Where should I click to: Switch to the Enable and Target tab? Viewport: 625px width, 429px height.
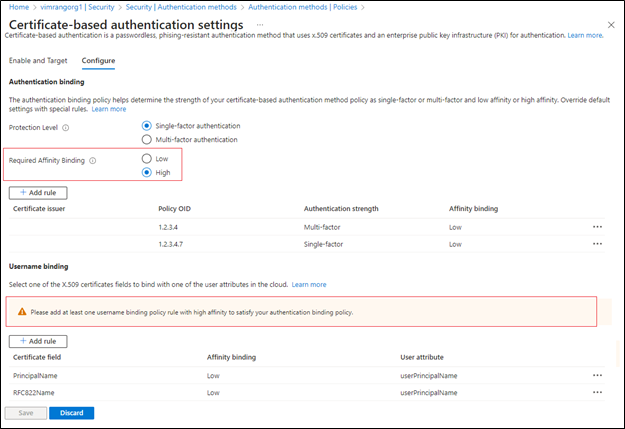point(38,61)
